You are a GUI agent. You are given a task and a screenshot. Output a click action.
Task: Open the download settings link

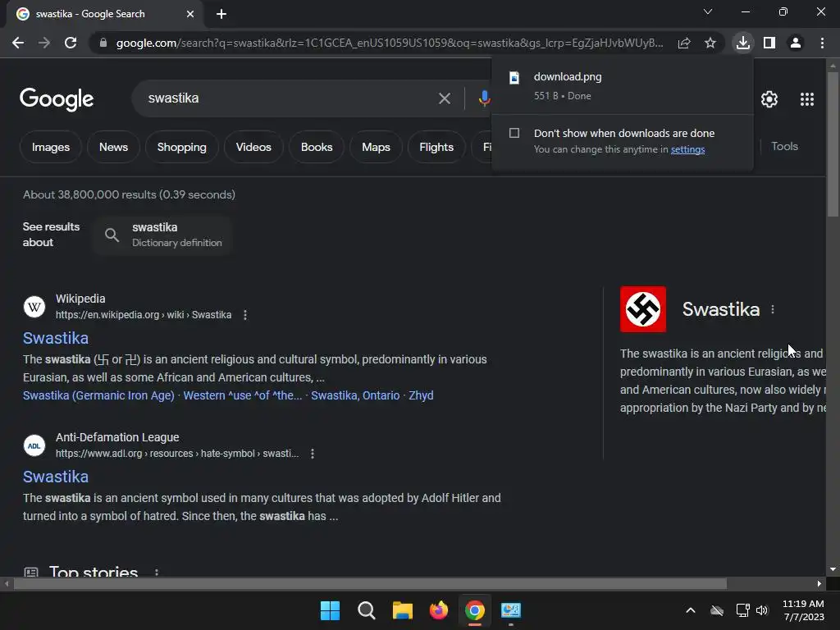pos(688,149)
